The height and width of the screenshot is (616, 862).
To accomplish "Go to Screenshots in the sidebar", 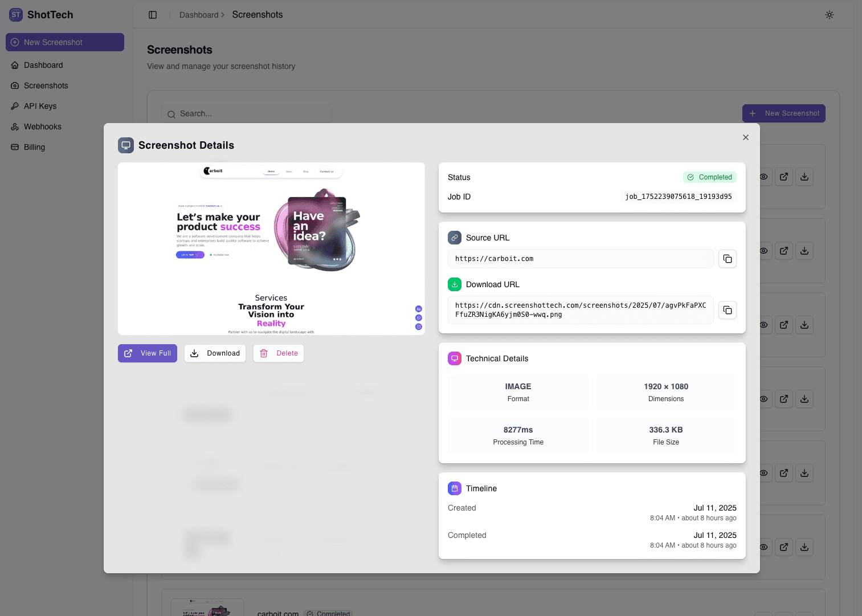I will pos(65,85).
